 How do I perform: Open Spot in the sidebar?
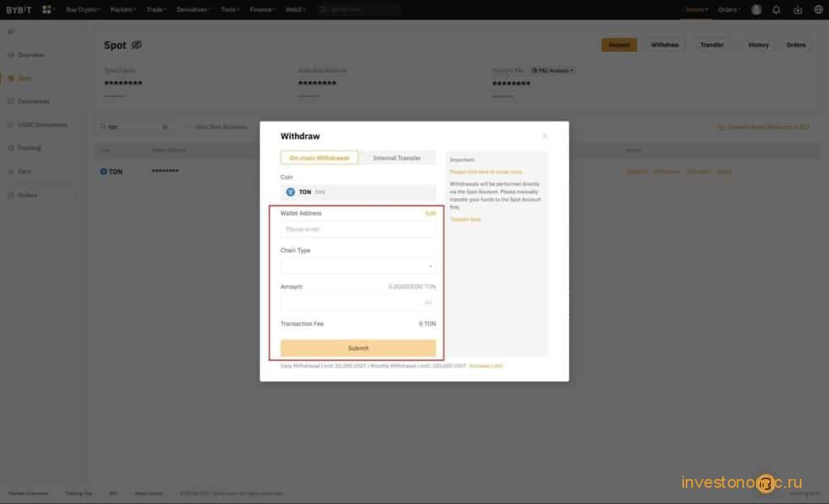[24, 78]
